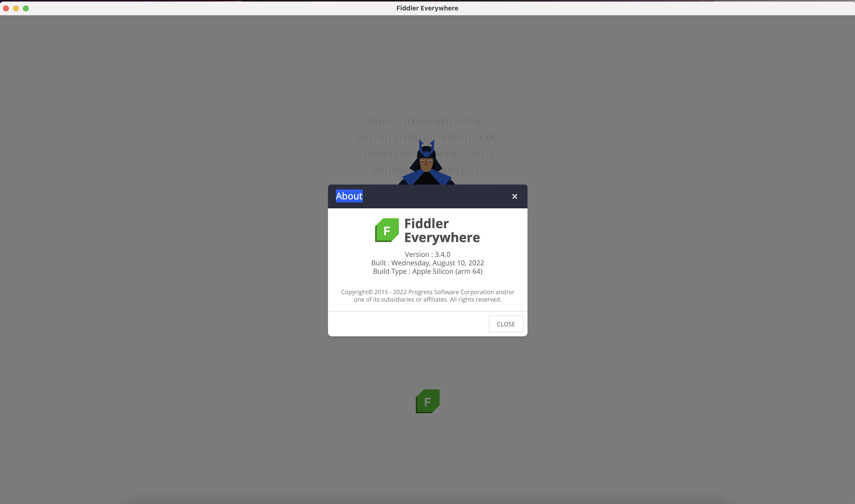Click the green Fiddler logo in About dialog
Screen dimensions: 855x504
(387, 230)
